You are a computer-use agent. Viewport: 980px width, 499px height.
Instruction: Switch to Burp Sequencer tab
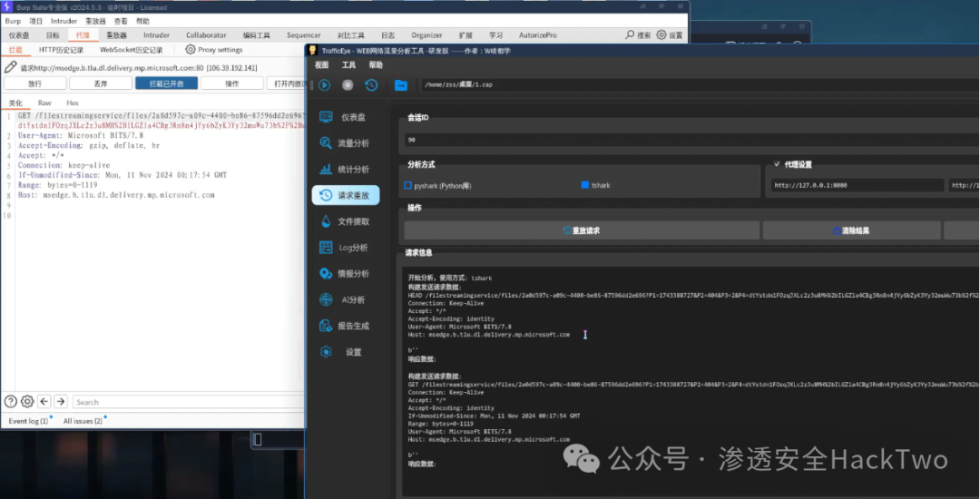tap(304, 35)
